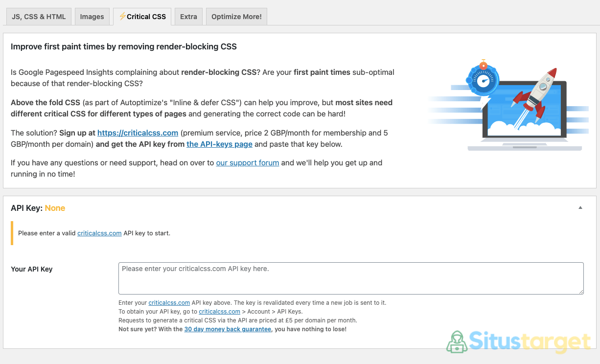Click the text 'Requests to generate a critical CSS'
The height and width of the screenshot is (364, 600).
[x=166, y=320]
